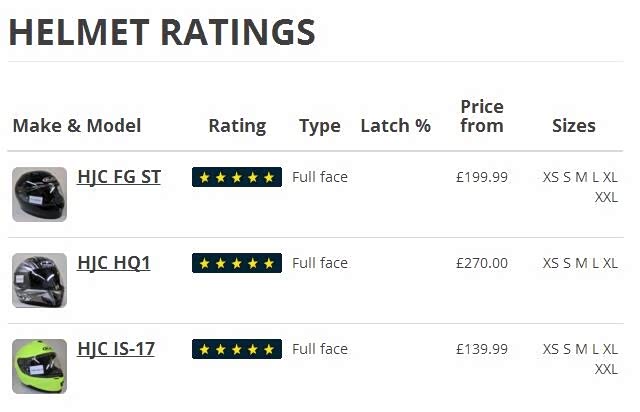Click five-star rating for HJC IS-17

237,349
